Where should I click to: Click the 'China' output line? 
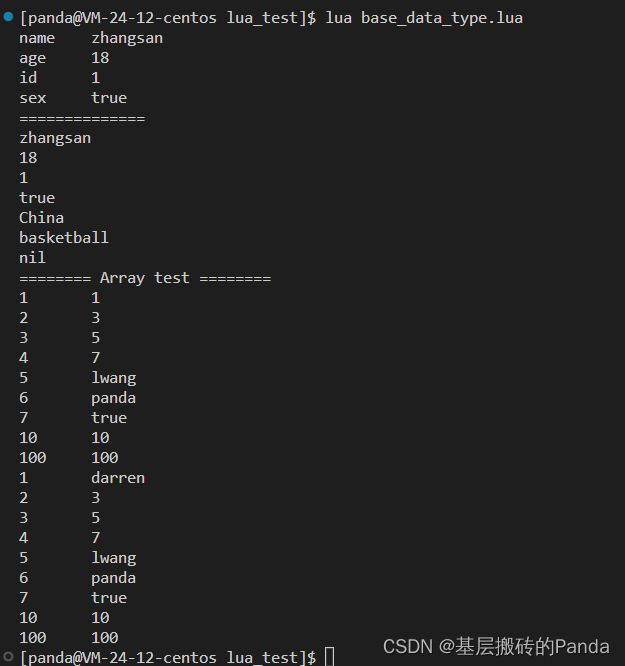pos(42,218)
